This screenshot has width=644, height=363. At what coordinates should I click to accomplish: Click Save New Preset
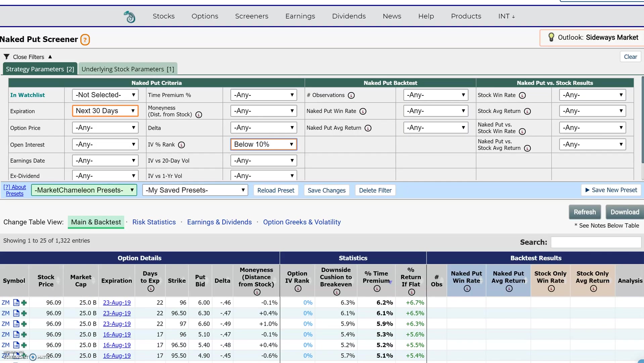611,190
